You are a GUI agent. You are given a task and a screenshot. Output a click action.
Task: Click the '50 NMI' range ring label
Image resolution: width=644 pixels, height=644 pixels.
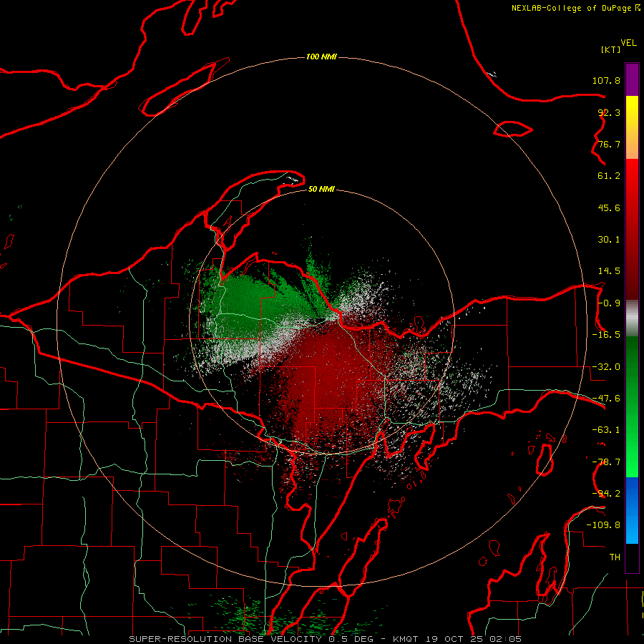[x=321, y=189]
